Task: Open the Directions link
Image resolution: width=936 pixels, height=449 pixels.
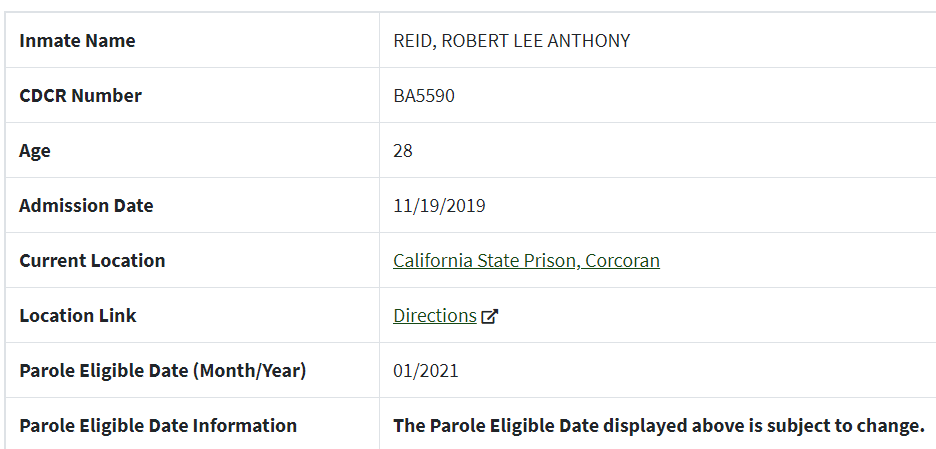Action: (435, 316)
